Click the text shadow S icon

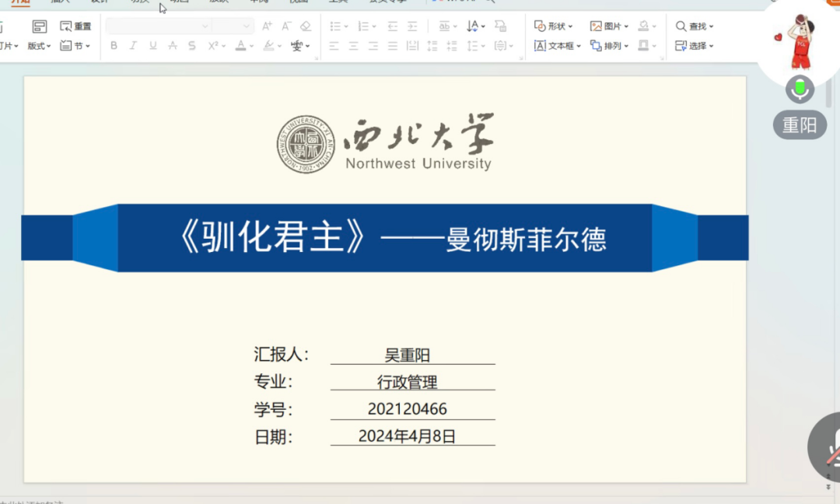click(192, 46)
